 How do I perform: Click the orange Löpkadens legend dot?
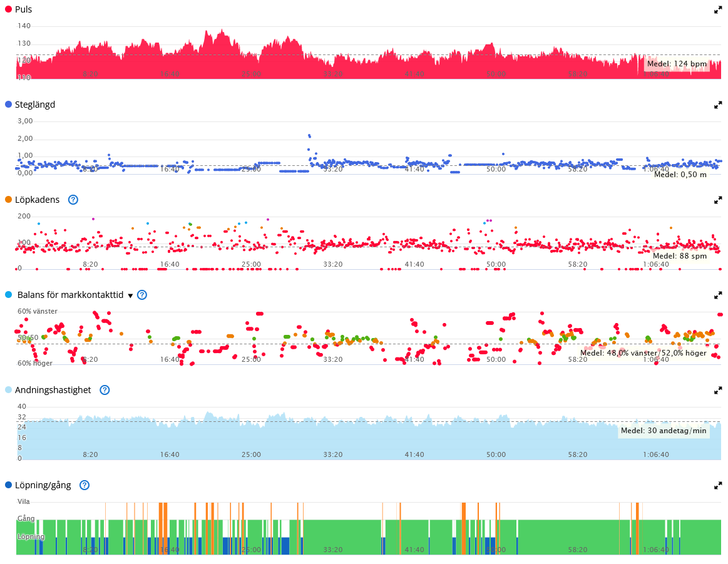click(x=8, y=200)
